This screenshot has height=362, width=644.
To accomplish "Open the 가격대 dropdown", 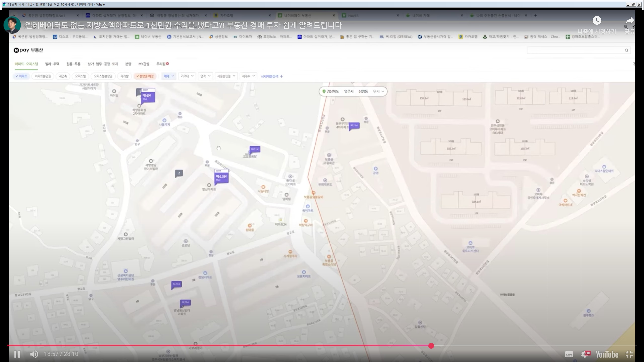I will pos(187,76).
